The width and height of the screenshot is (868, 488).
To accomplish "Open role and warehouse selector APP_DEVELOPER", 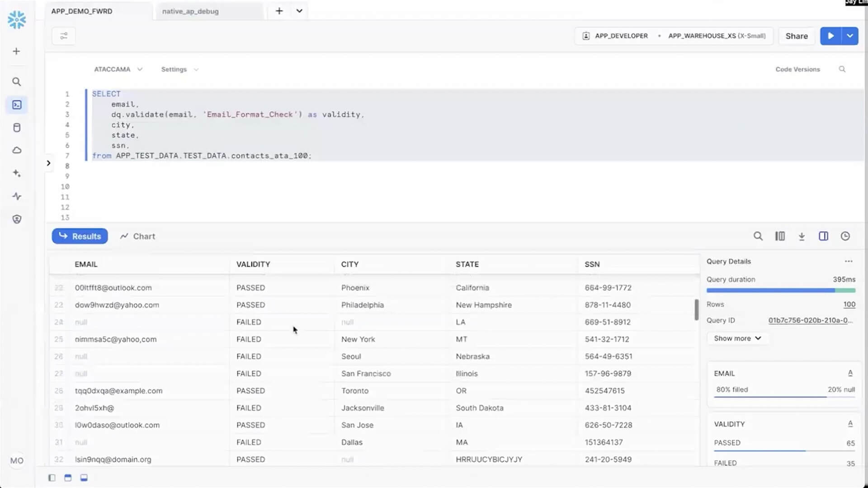I will tap(674, 36).
